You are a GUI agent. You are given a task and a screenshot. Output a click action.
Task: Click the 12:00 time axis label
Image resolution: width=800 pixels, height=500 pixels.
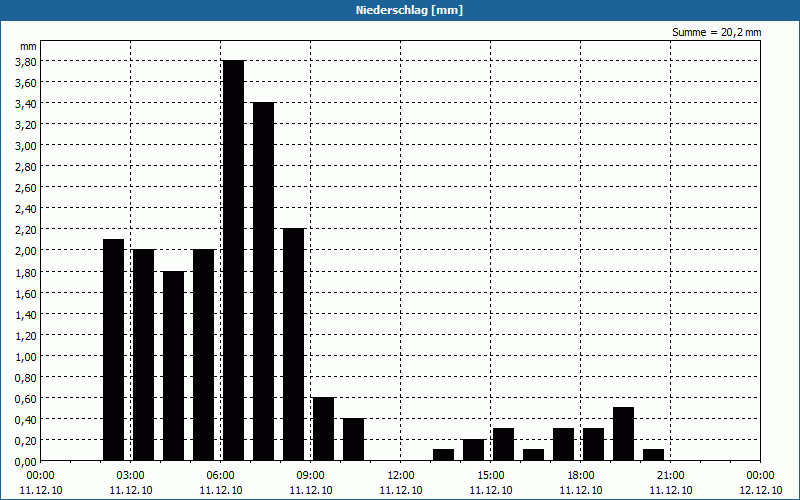click(x=401, y=475)
